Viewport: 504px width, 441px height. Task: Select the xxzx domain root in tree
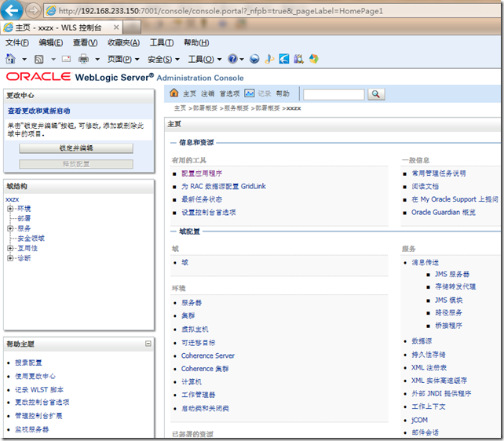pyautogui.click(x=13, y=199)
